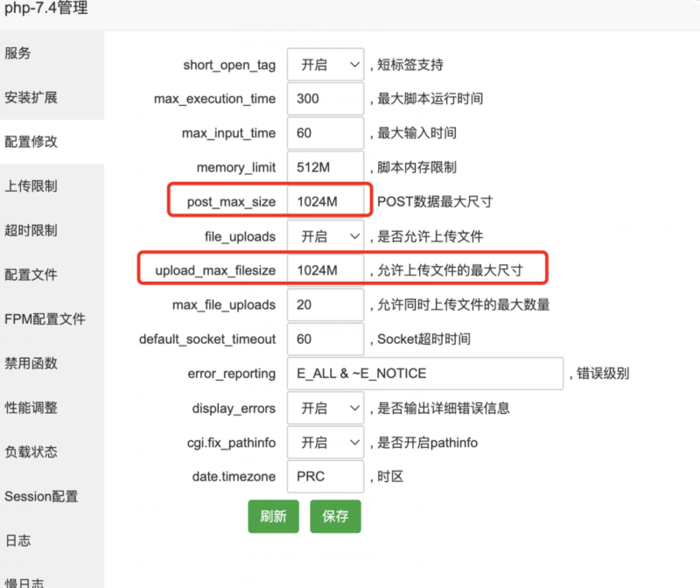Select the memory_limit input field
The height and width of the screenshot is (588, 700).
point(325,167)
